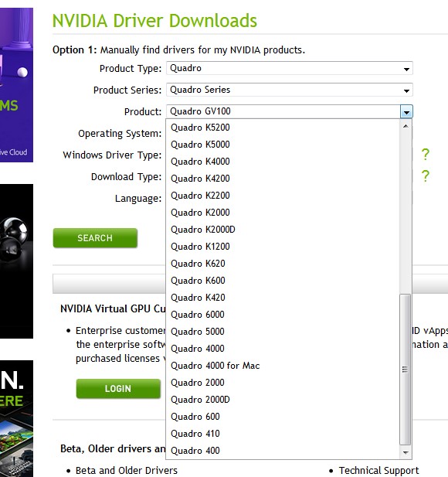The image size is (448, 477).
Task: Choose Quadro K4000 option
Action: pos(283,162)
